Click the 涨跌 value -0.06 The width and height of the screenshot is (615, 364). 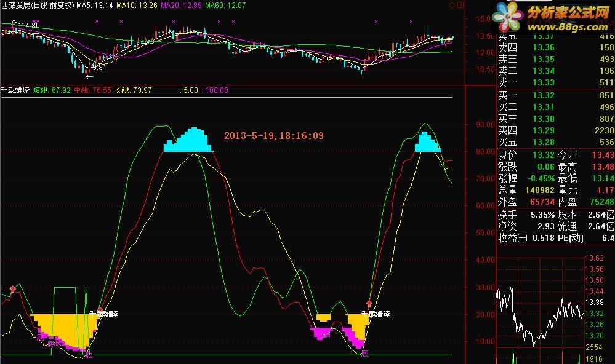[544, 167]
